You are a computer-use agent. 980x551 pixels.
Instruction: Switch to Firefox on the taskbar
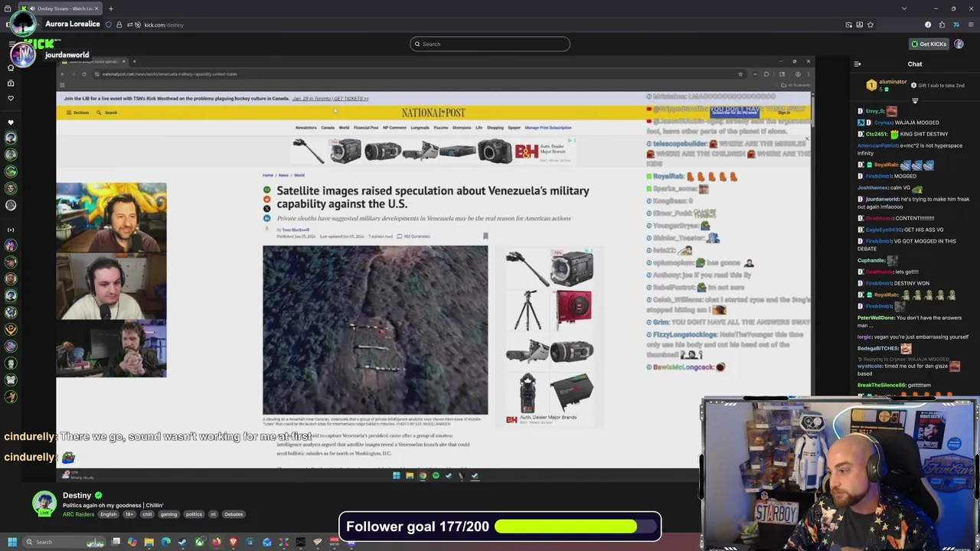click(x=217, y=542)
